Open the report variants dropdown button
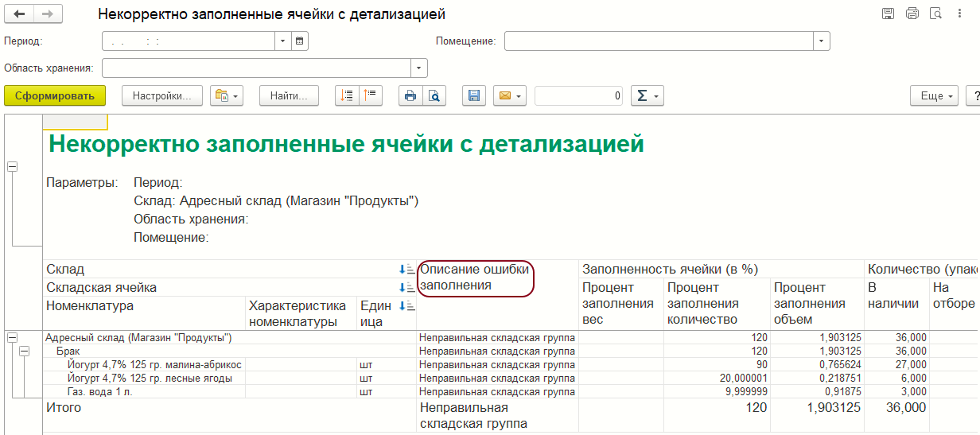 pyautogui.click(x=227, y=95)
